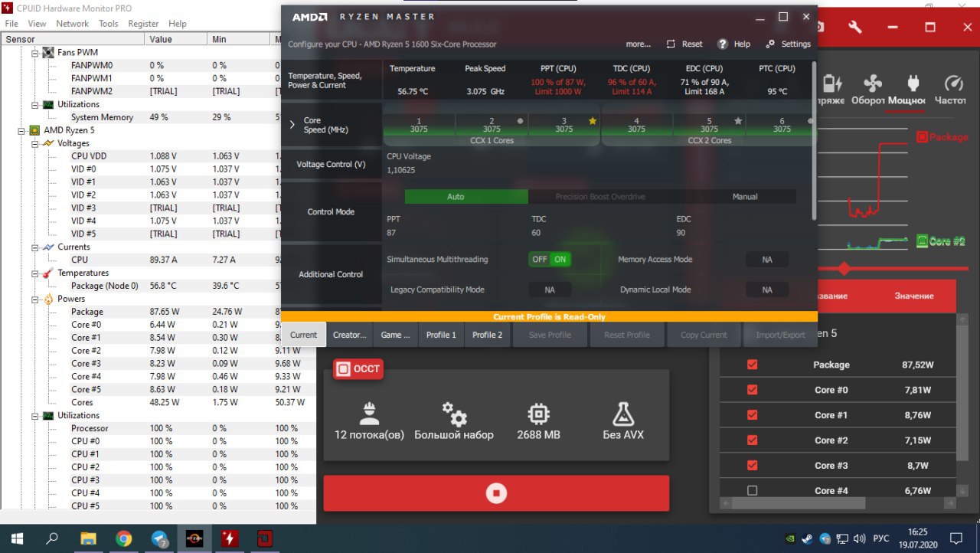The height and width of the screenshot is (553, 980).
Task: Open HWMonitor File menu
Action: pos(11,24)
